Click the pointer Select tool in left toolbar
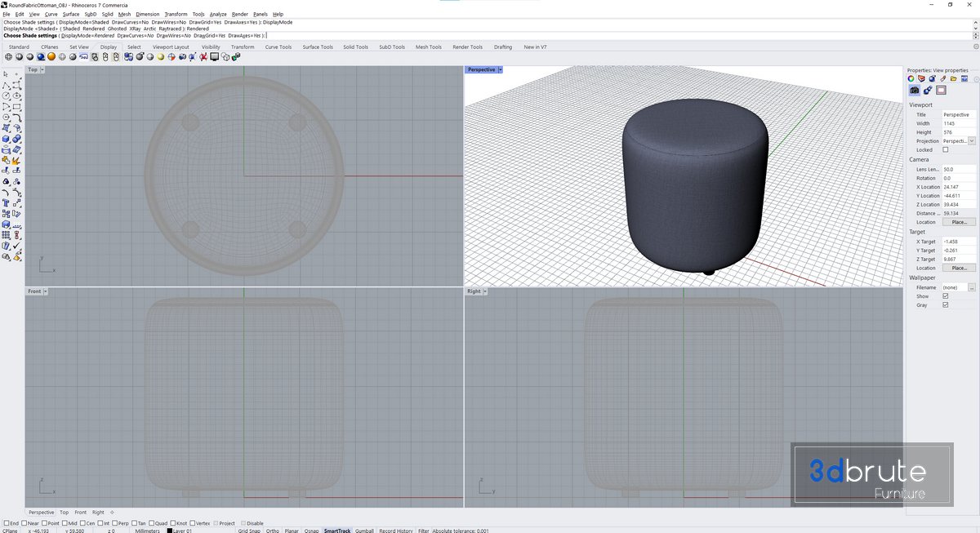The height and width of the screenshot is (533, 980). point(7,74)
